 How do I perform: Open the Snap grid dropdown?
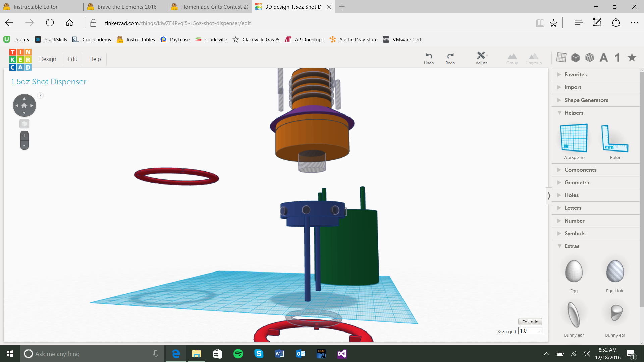click(x=530, y=331)
